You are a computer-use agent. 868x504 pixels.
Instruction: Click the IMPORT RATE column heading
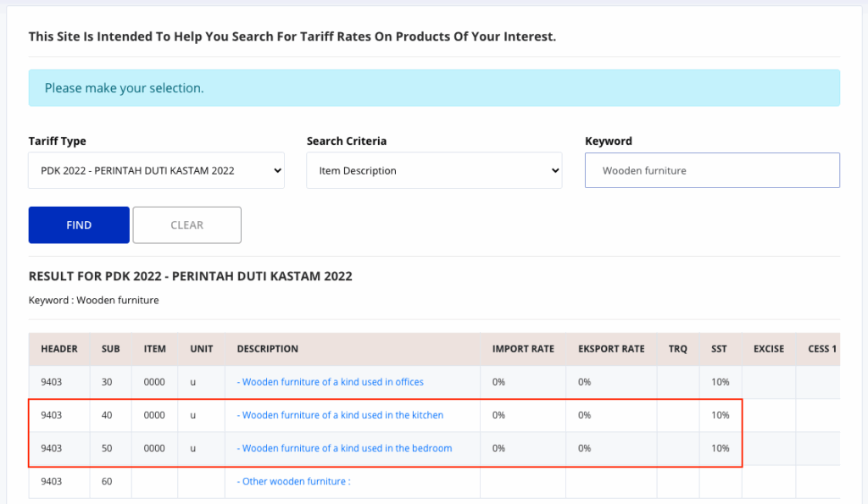tap(523, 349)
